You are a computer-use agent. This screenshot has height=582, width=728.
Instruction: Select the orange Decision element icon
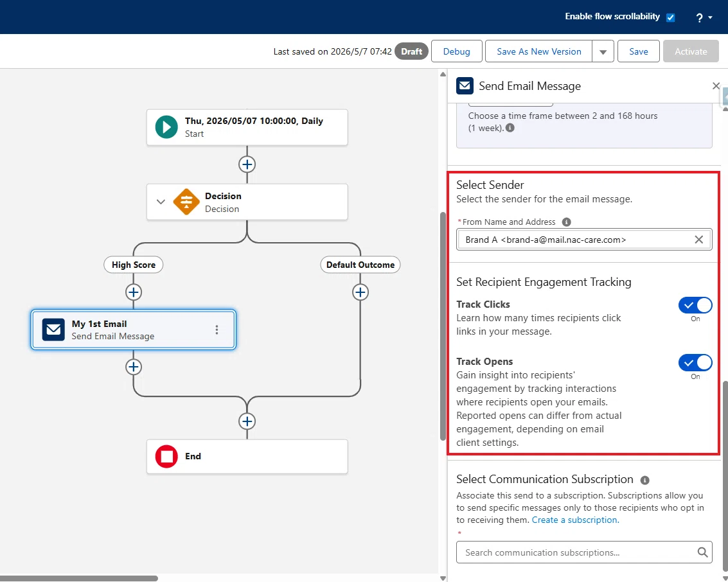pos(186,202)
